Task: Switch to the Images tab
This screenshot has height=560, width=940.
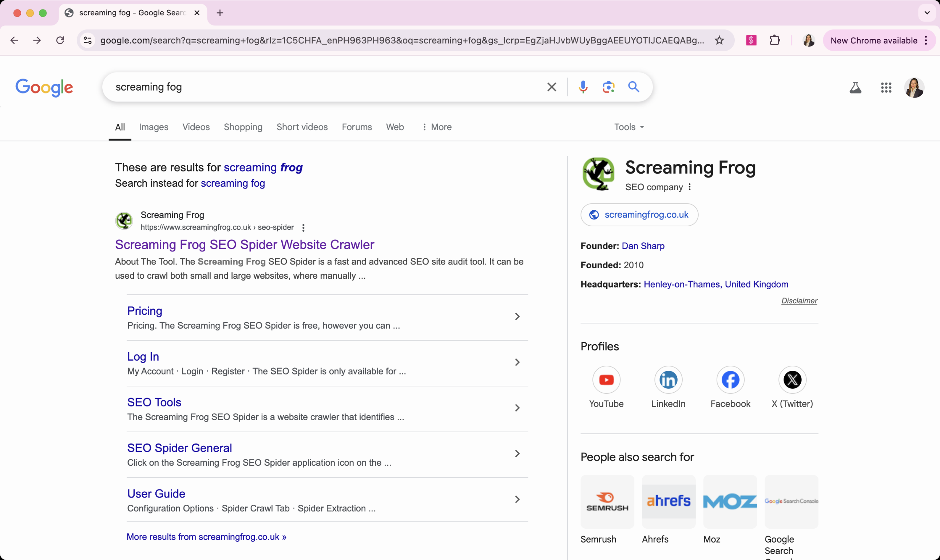Action: [154, 127]
